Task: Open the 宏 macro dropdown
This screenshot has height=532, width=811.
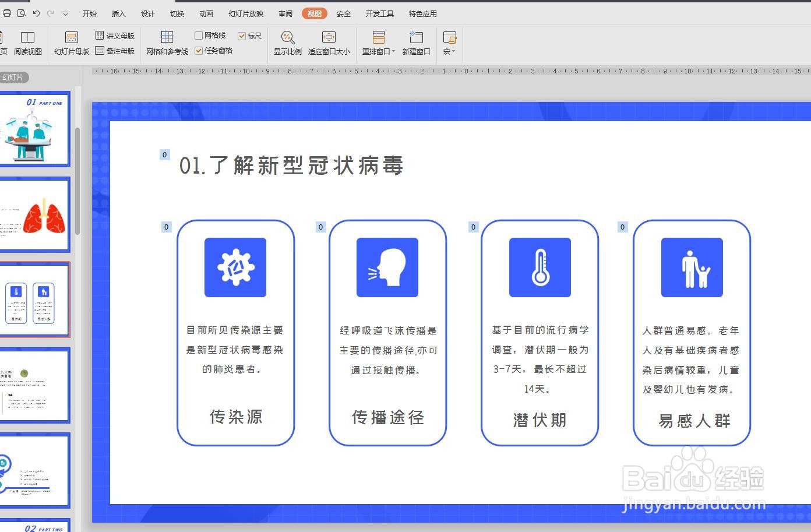Action: [449, 44]
